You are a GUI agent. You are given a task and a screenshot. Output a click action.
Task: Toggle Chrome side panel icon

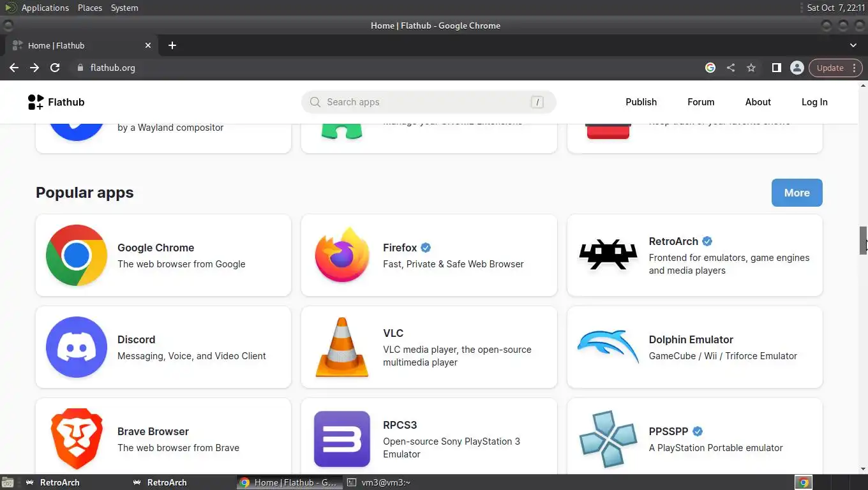[x=777, y=68]
